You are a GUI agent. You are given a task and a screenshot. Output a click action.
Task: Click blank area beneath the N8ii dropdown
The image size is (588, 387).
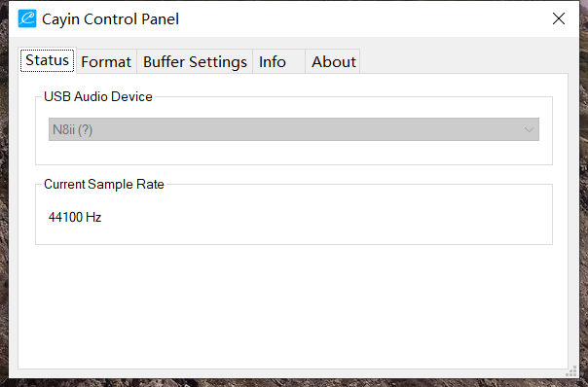[x=294, y=152]
